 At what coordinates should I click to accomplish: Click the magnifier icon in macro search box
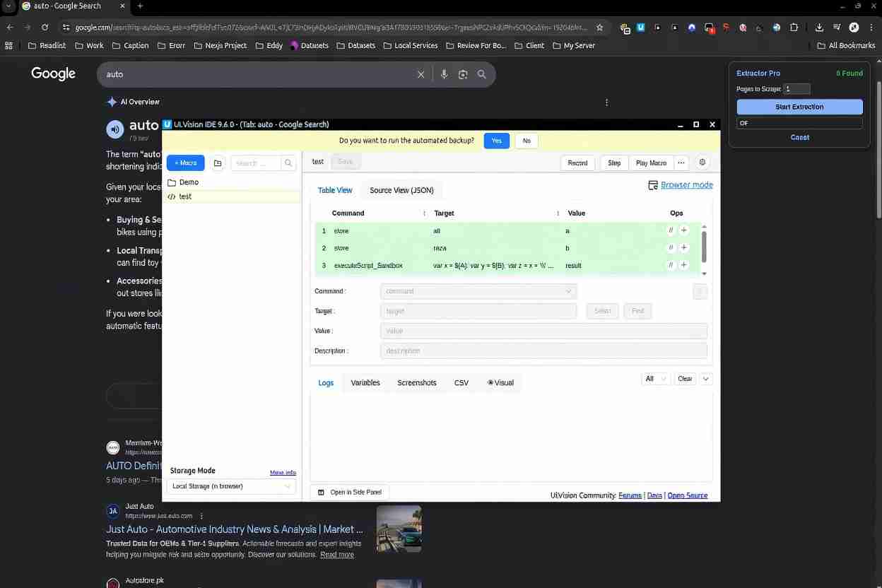(288, 163)
